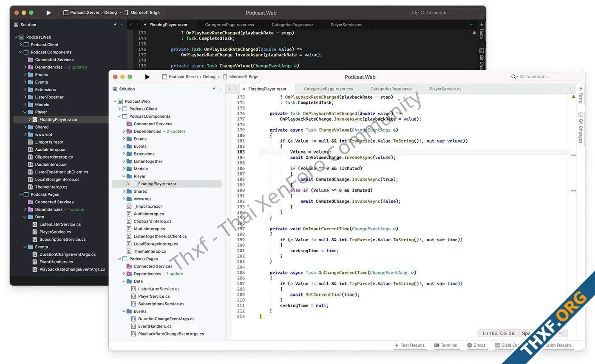Screen dimensions: 595x364
Task: Select the Extensions folder in dark window
Action: (45, 90)
